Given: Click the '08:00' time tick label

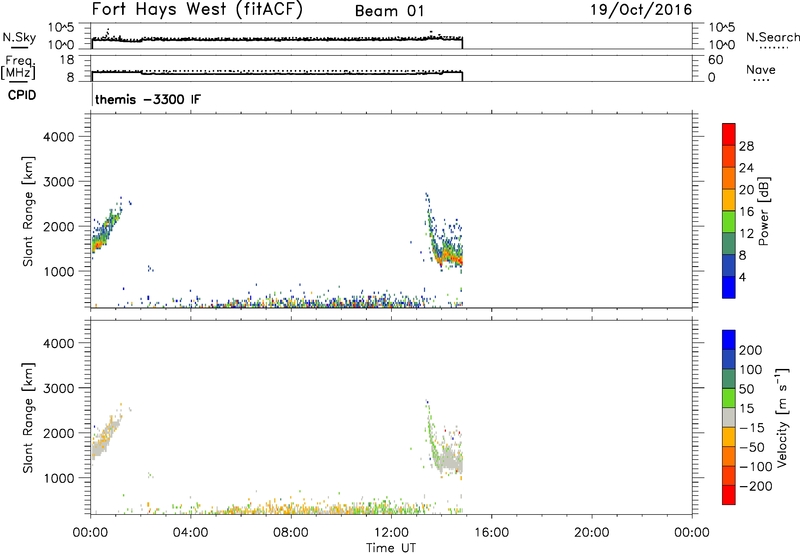Looking at the screenshot, I should [x=290, y=533].
